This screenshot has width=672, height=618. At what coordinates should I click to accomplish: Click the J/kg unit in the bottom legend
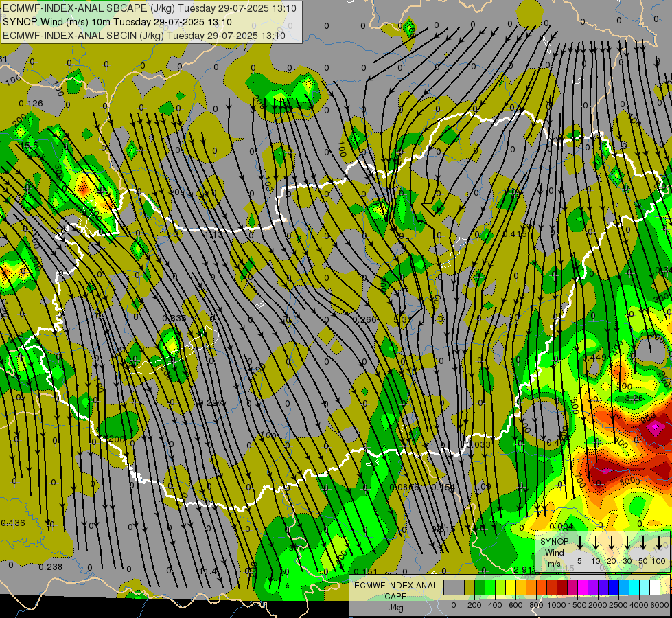coord(395,608)
